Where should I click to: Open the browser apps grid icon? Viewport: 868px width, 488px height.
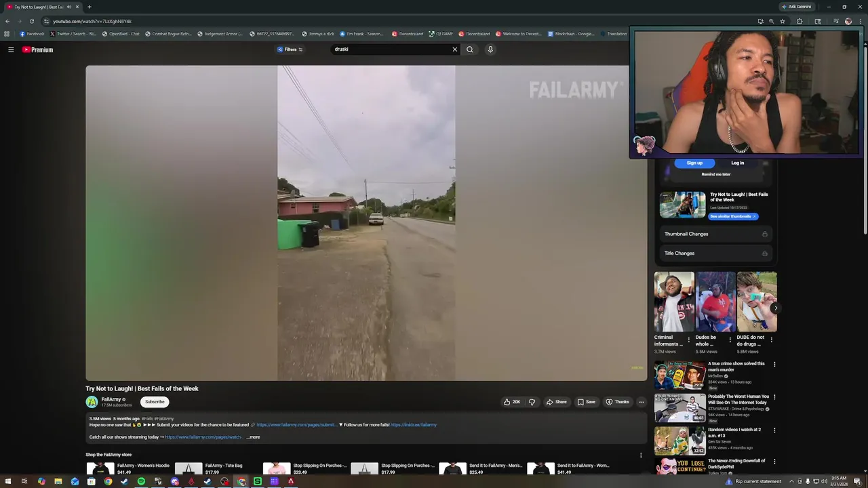click(7, 34)
